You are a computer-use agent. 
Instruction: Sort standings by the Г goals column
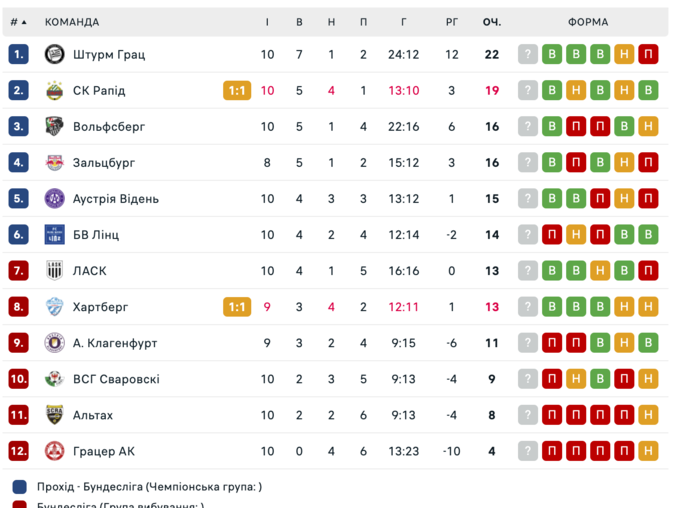coord(403,22)
